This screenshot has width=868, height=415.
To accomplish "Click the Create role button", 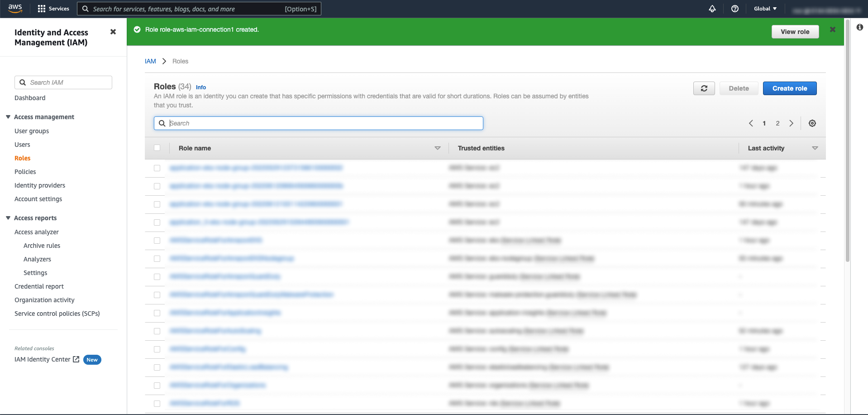I will coord(790,88).
